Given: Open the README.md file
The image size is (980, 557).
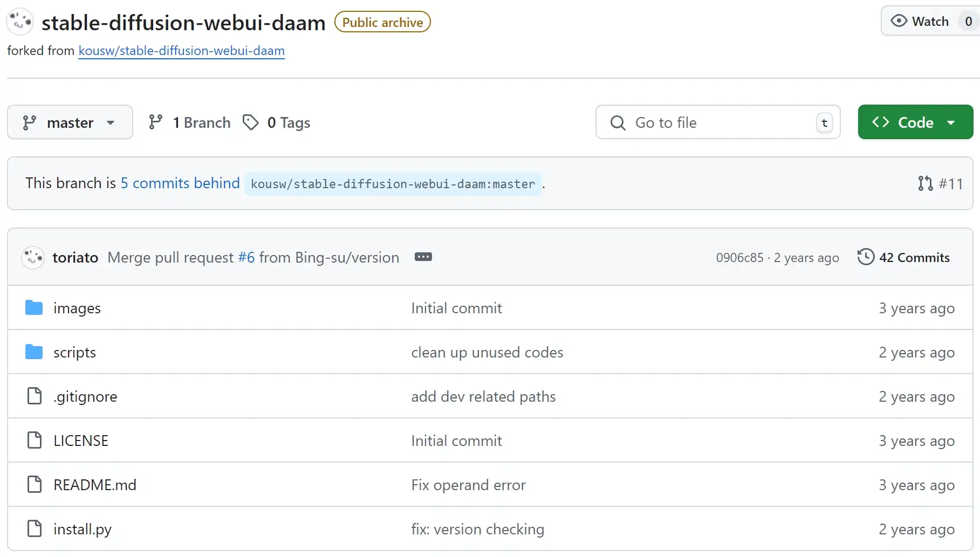Looking at the screenshot, I should coord(95,485).
